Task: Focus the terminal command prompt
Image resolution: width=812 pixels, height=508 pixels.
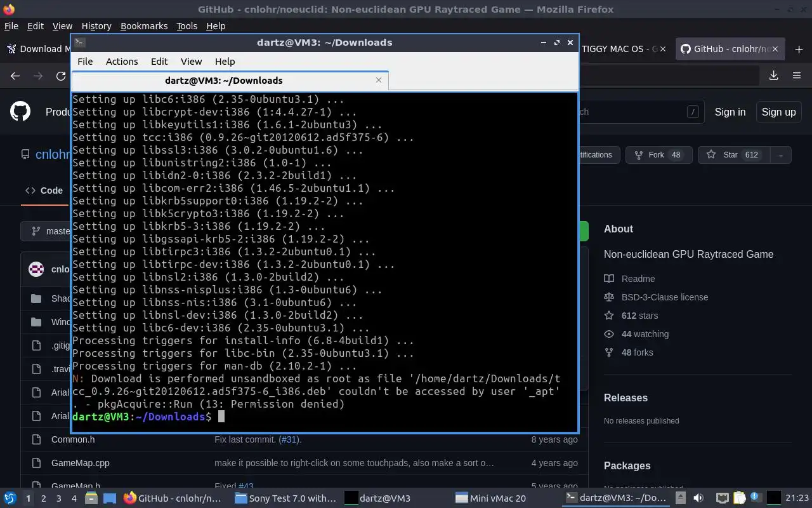Action: [221, 417]
